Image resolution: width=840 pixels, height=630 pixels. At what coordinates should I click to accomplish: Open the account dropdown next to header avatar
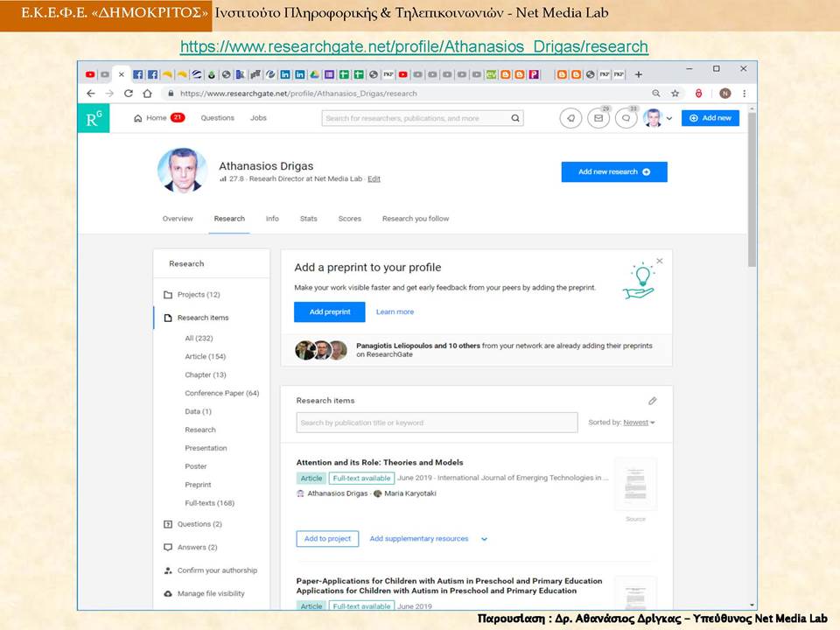pos(669,118)
